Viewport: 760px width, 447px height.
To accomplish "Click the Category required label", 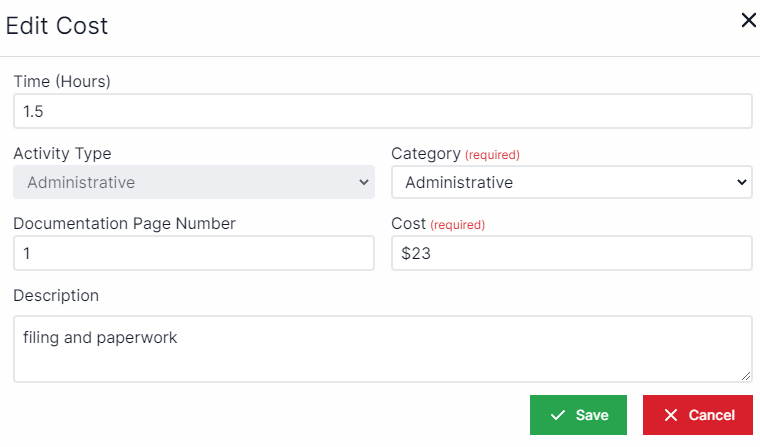I will pyautogui.click(x=492, y=155).
